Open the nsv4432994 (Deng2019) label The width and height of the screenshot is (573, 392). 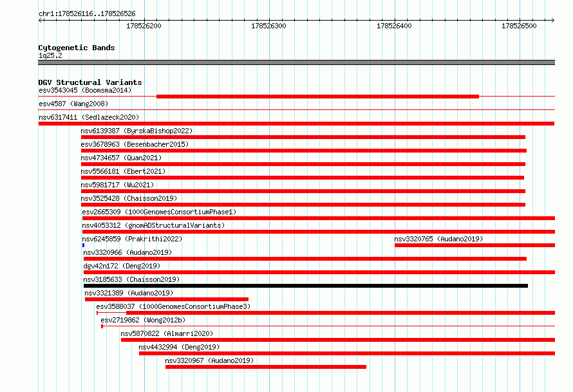pyautogui.click(x=179, y=347)
